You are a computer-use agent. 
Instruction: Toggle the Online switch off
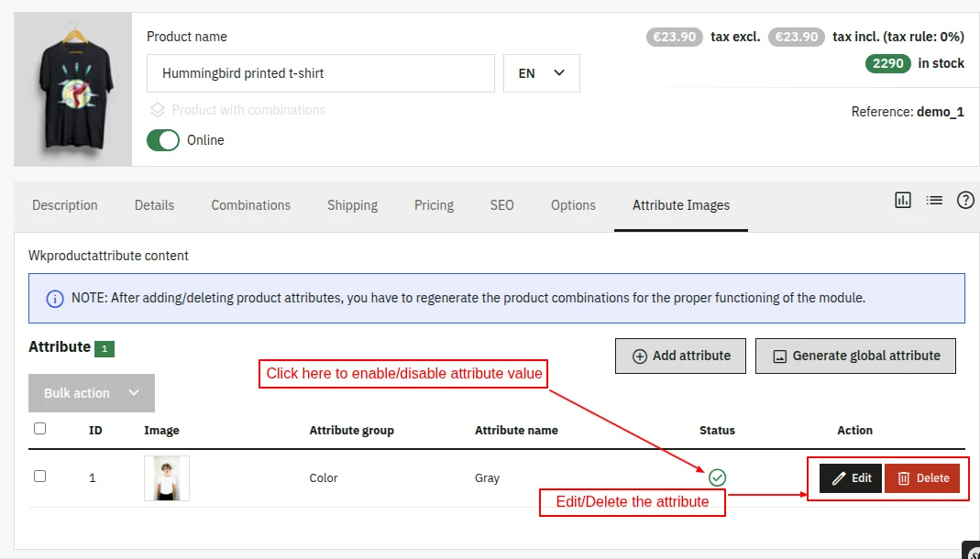pos(163,140)
